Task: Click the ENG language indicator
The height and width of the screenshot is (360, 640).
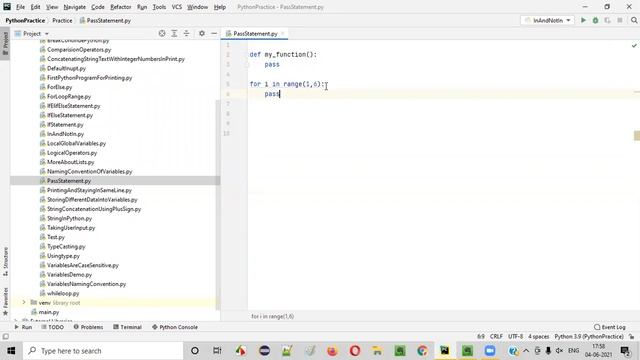Action: (573, 351)
